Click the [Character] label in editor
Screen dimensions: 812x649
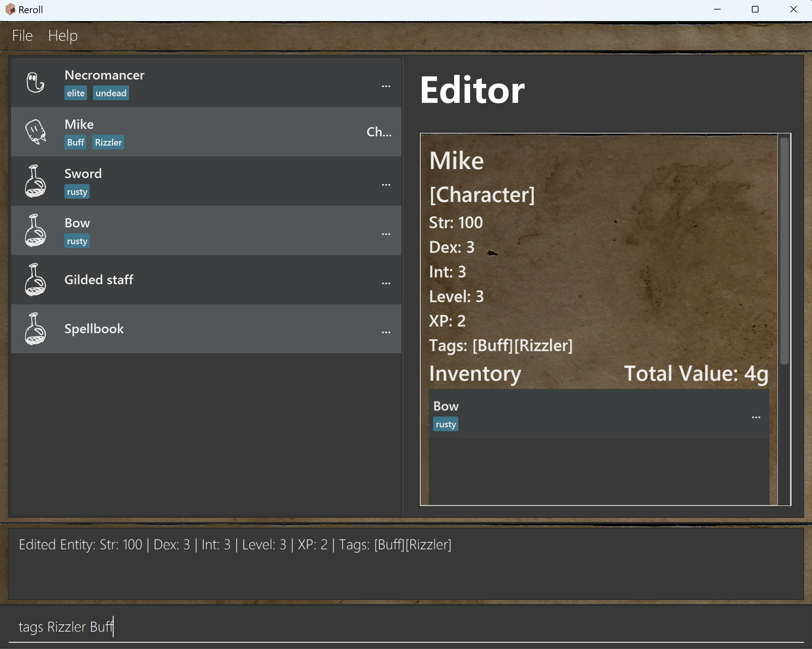pyautogui.click(x=482, y=195)
